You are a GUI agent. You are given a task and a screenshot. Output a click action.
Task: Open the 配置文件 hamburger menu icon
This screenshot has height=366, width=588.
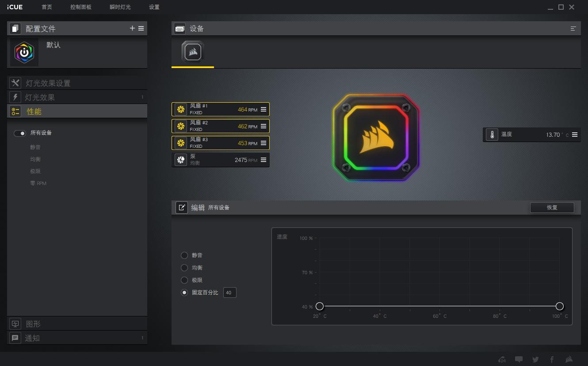pyautogui.click(x=141, y=28)
